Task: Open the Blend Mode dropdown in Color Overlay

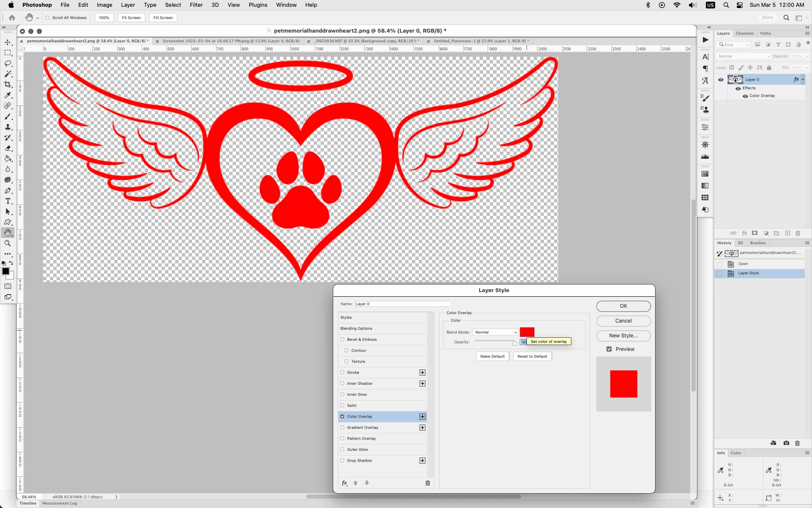Action: pyautogui.click(x=495, y=332)
